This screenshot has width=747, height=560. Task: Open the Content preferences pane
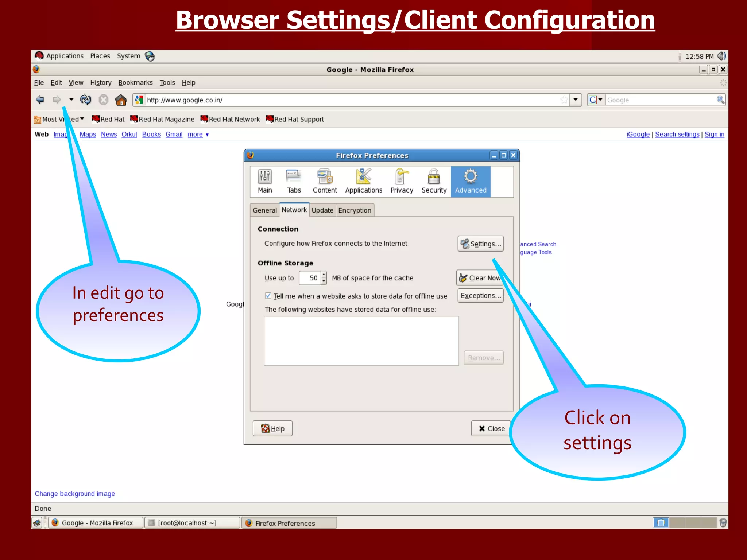325,182
